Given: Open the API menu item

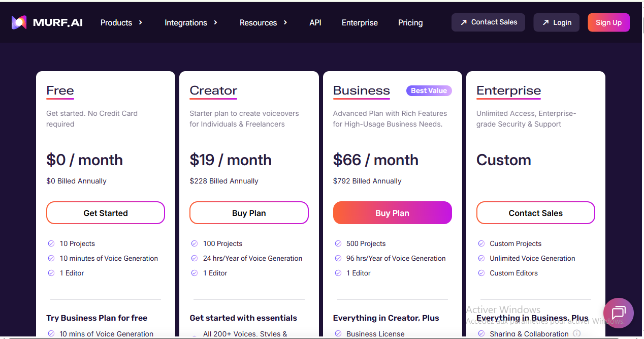Looking at the screenshot, I should tap(315, 22).
